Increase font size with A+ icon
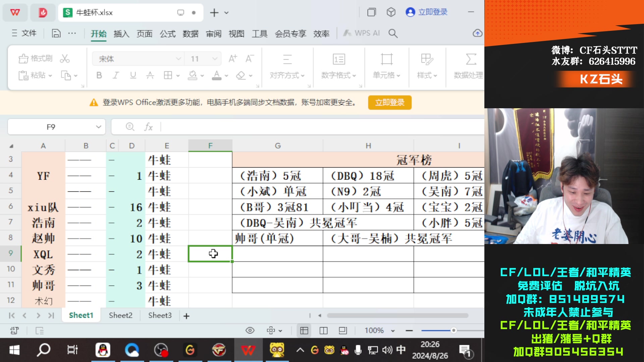This screenshot has height=362, width=644. click(232, 59)
